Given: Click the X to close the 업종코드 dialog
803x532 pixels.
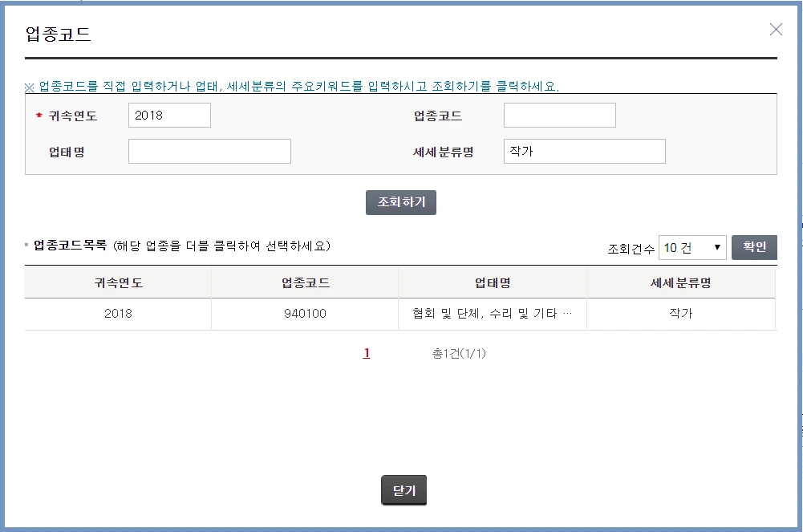Looking at the screenshot, I should [775, 30].
